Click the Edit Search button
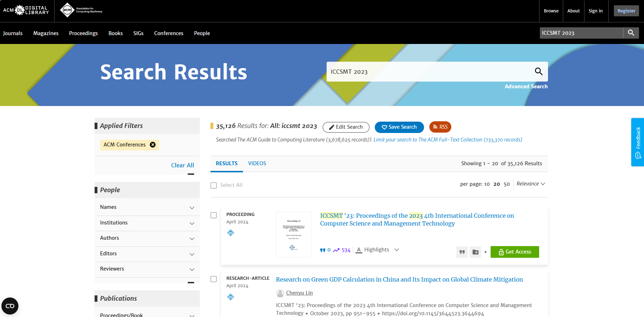644x317 pixels. tap(346, 127)
